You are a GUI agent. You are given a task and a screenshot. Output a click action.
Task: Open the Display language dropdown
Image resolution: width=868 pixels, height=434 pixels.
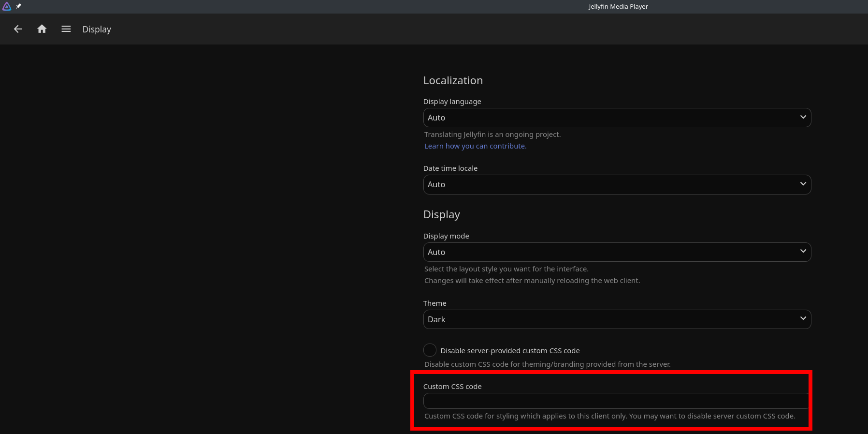click(x=609, y=118)
